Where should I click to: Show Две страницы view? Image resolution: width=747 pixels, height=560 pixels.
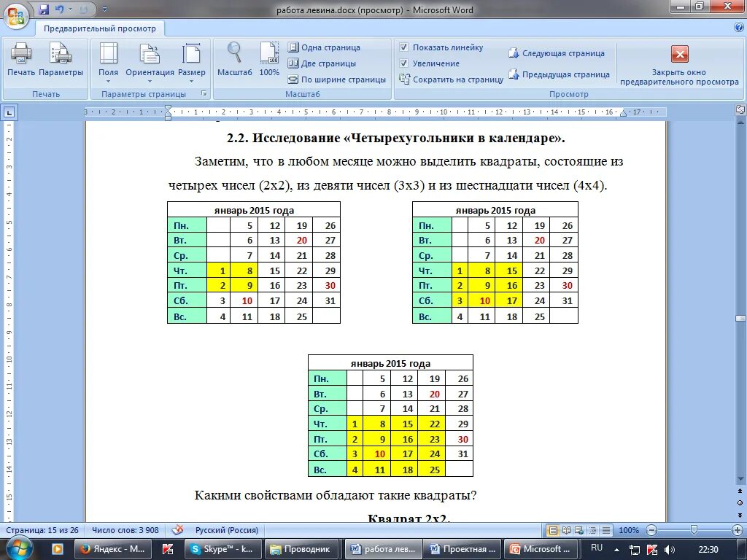click(x=322, y=63)
